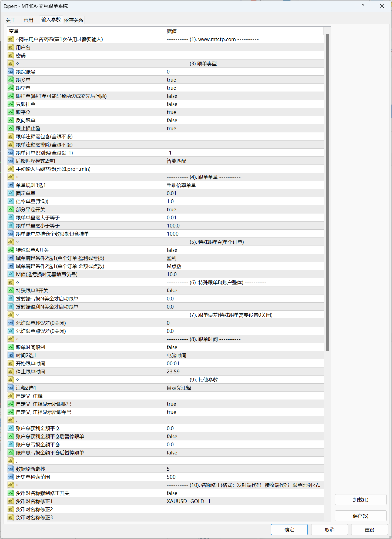This screenshot has height=539, width=392.
Task: Switch to the 关于 tab
Action: pyautogui.click(x=11, y=20)
